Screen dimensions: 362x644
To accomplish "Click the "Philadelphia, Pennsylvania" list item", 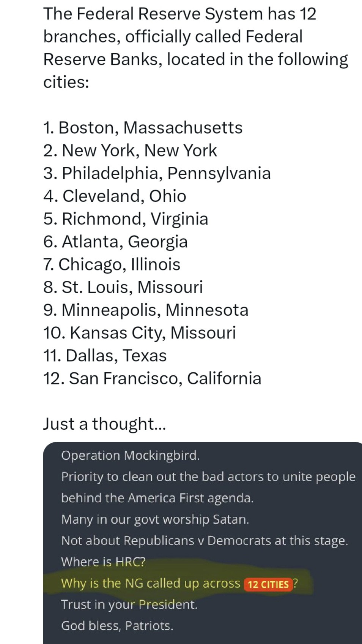I will 157,173.
